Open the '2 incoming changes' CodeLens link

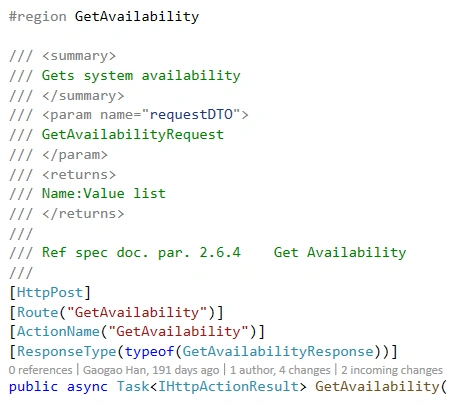tap(392, 370)
